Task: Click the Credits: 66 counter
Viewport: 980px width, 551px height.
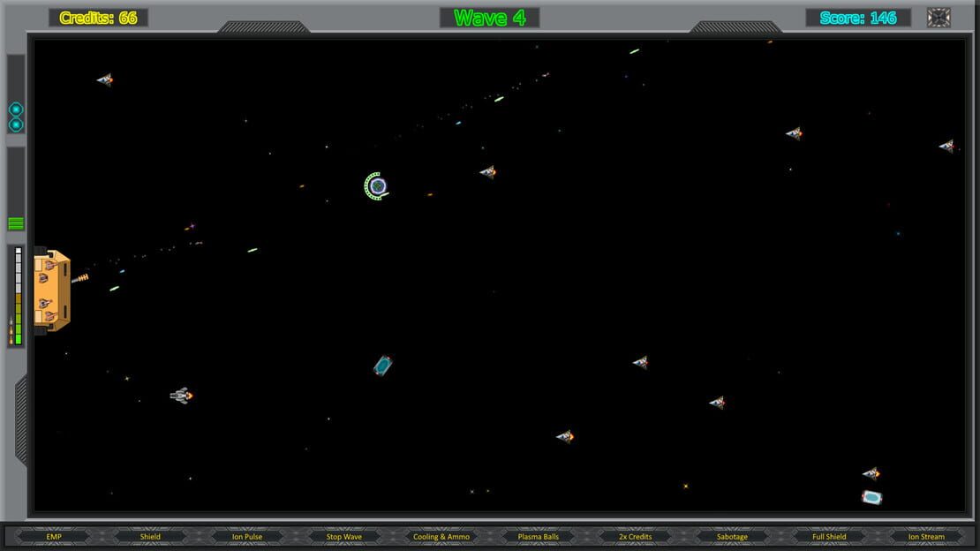Action: (x=98, y=18)
